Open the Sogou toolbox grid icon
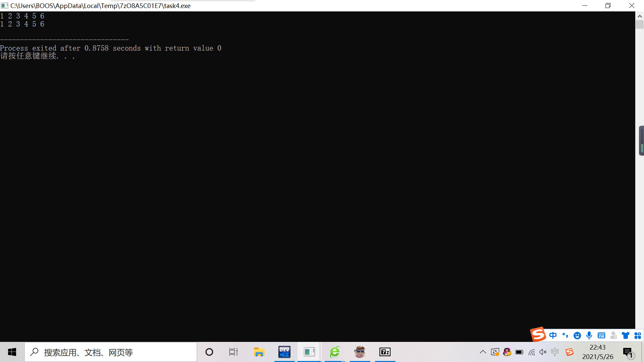The image size is (644, 362). click(638, 336)
